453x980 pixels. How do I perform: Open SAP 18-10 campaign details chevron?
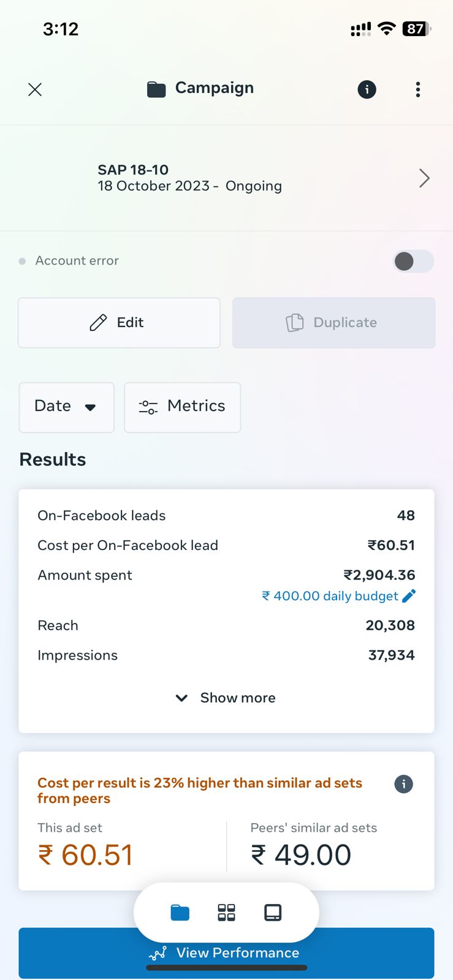424,178
